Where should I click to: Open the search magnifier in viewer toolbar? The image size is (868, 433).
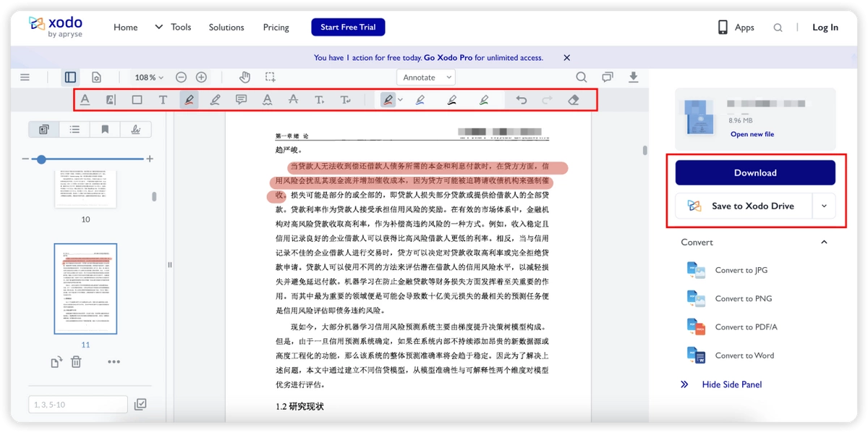click(x=582, y=77)
